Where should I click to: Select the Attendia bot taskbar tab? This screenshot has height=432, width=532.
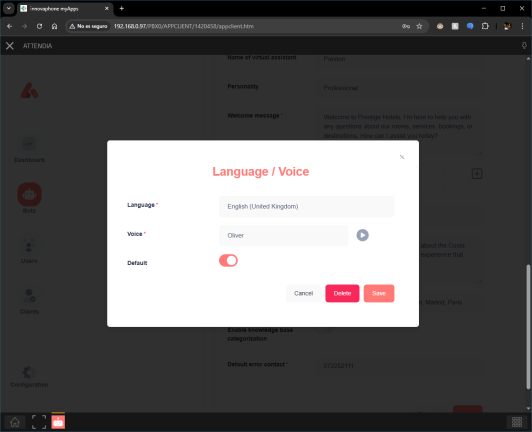point(58,422)
